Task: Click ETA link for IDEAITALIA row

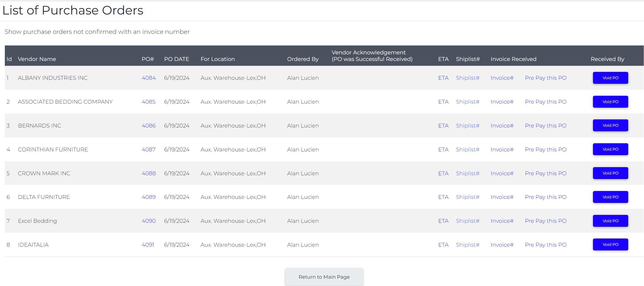Action: pos(443,245)
